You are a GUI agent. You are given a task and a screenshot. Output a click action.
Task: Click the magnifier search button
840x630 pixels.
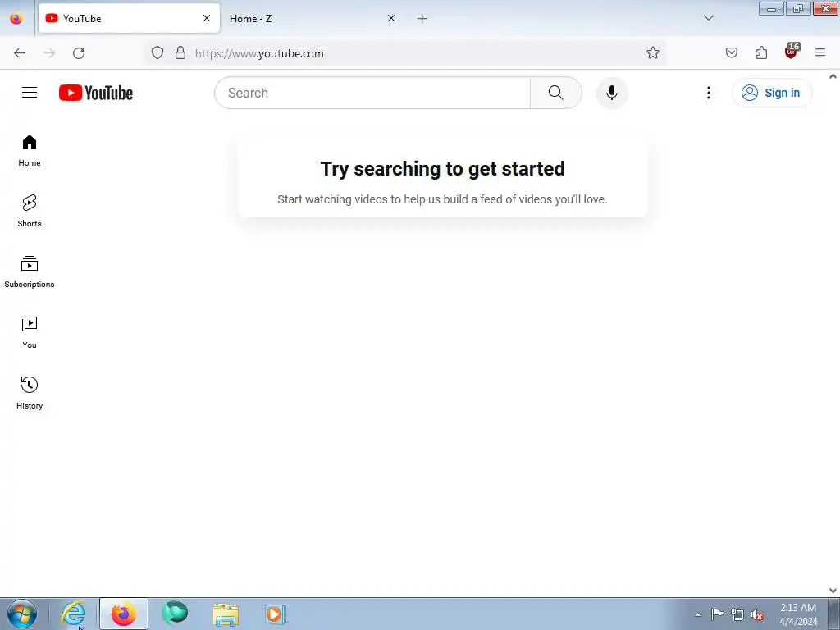tap(556, 93)
